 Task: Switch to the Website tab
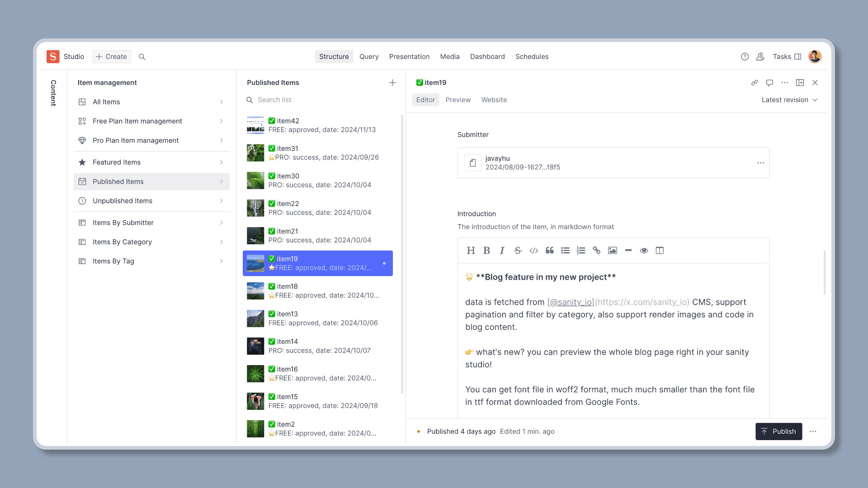[x=494, y=99]
